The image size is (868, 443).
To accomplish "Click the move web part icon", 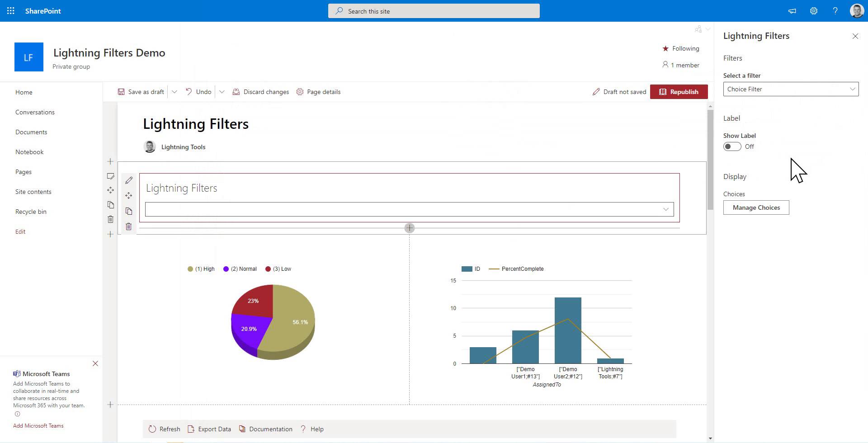I will [x=129, y=196].
